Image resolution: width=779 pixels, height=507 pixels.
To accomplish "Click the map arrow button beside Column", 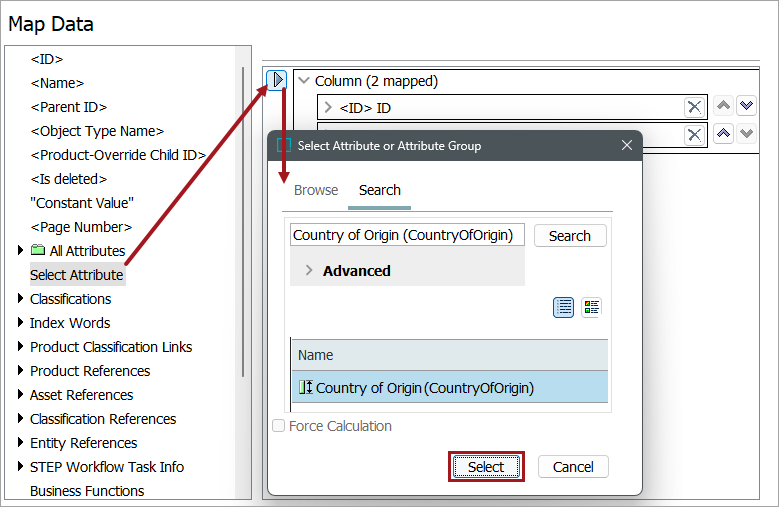I will pos(277,79).
